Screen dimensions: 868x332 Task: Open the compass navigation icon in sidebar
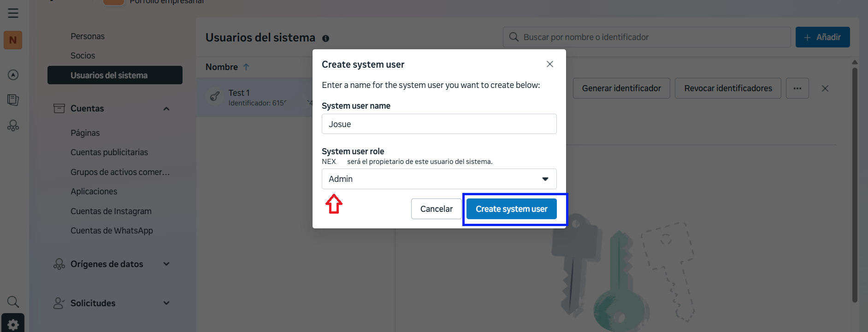[13, 75]
